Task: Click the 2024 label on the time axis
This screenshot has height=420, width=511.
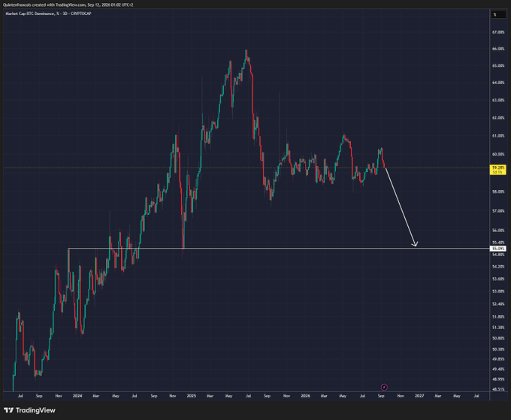Action: coord(77,396)
